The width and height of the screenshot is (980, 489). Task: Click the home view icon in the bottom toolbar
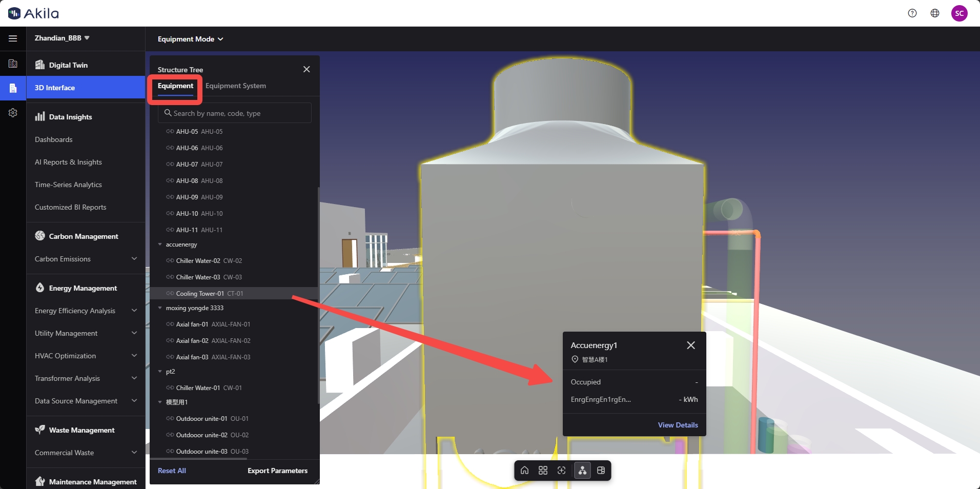coord(524,471)
